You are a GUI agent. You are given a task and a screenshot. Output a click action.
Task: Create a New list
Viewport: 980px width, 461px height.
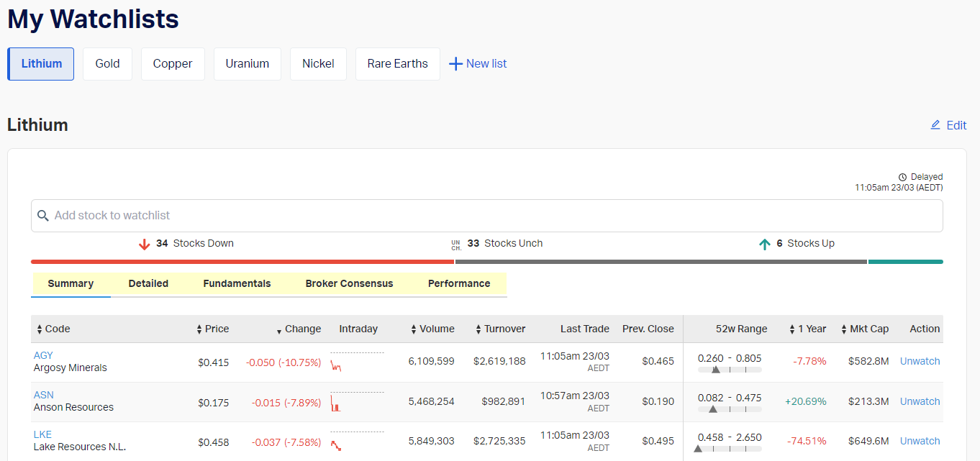[x=478, y=64]
